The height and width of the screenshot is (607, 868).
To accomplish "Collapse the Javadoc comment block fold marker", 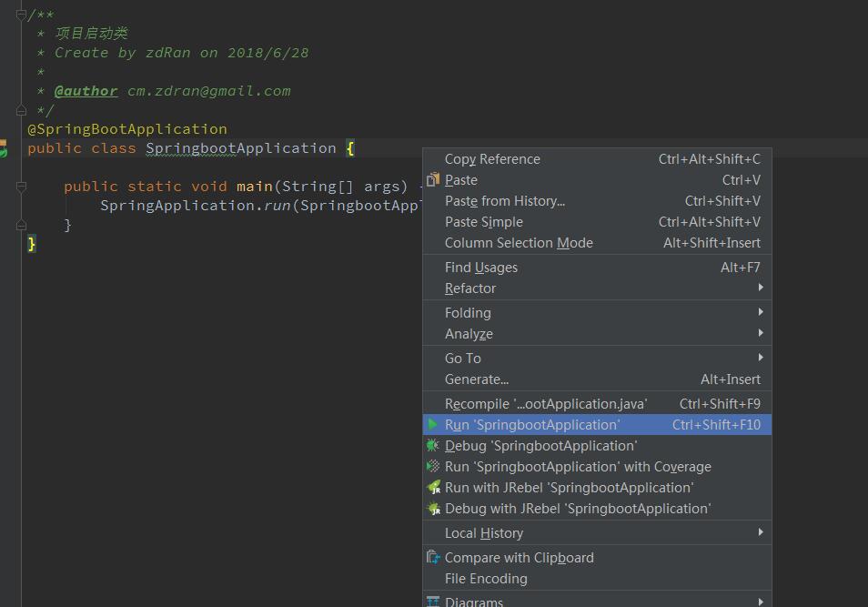I will click(21, 15).
